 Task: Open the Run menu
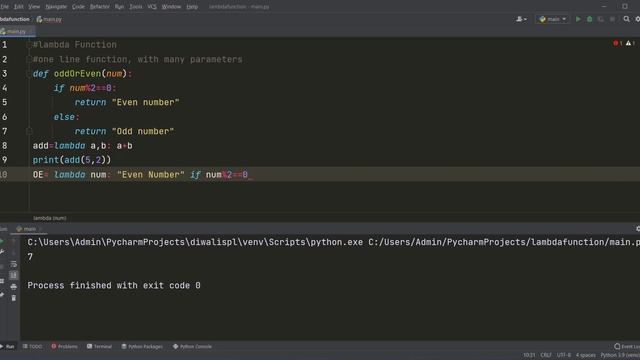coord(119,7)
